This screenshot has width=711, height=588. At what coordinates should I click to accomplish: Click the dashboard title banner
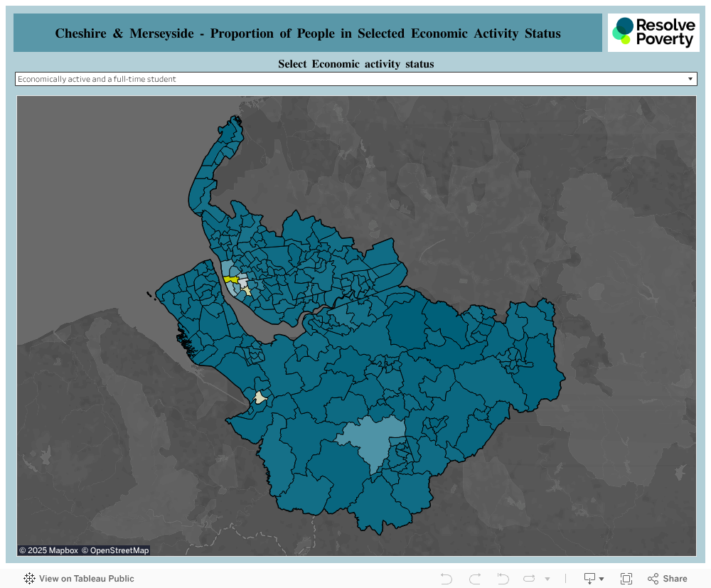(308, 33)
